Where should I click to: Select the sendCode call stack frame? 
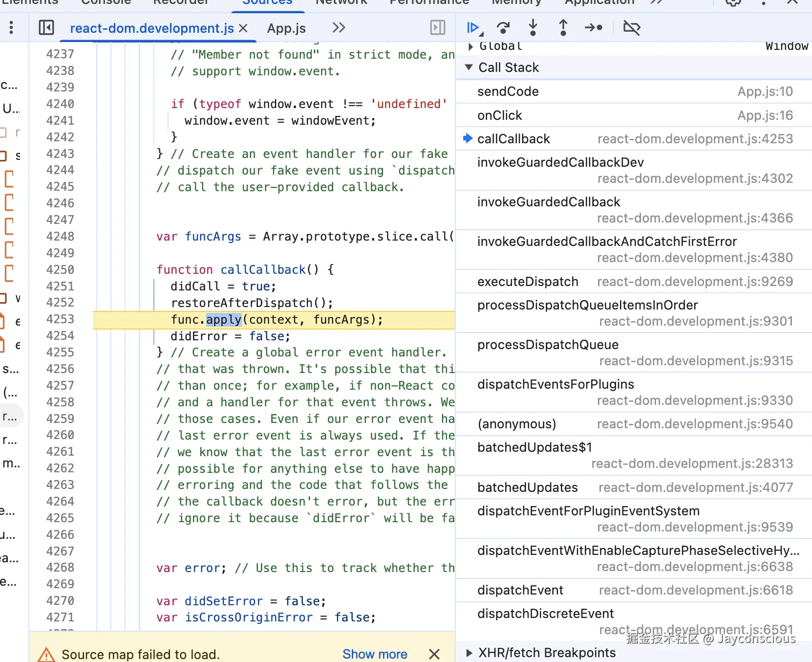(634, 91)
